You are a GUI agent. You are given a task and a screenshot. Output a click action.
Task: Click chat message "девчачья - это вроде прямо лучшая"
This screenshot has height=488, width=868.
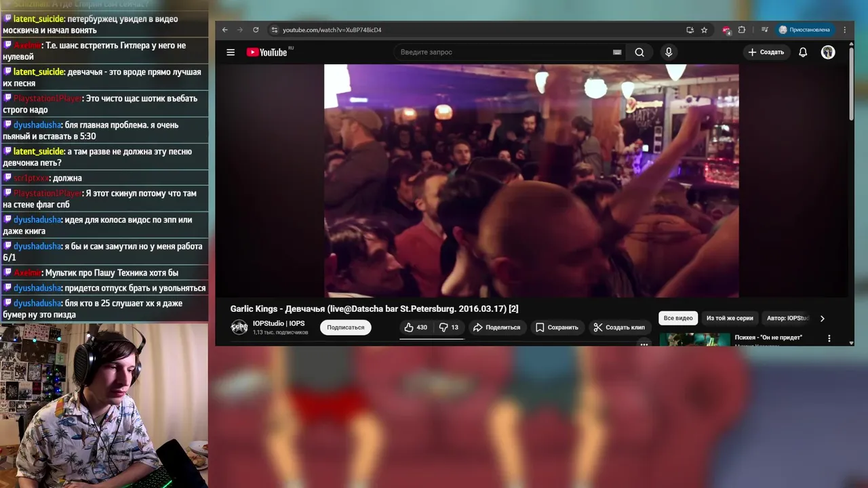click(x=104, y=77)
